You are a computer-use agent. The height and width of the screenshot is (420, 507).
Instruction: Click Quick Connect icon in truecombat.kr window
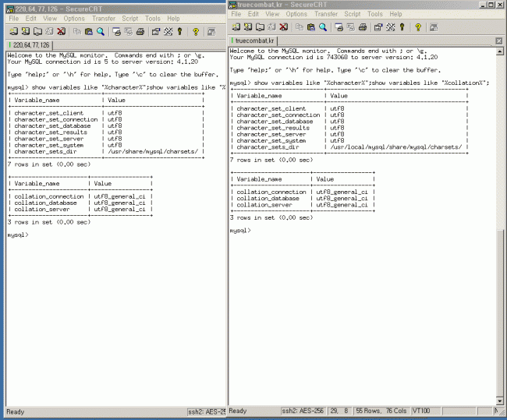[x=248, y=26]
